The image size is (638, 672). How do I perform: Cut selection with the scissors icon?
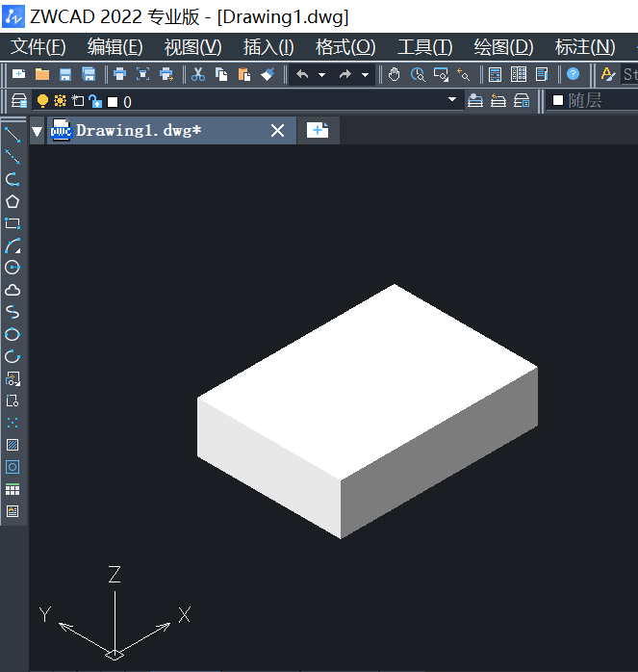point(197,74)
